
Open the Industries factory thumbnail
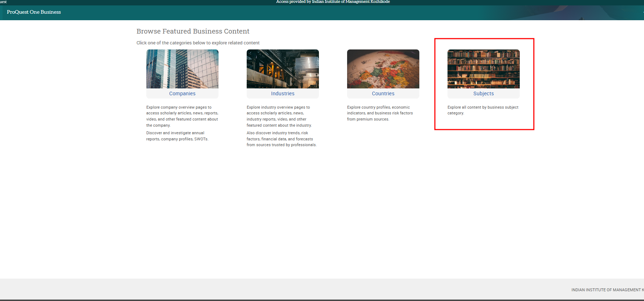pyautogui.click(x=282, y=69)
